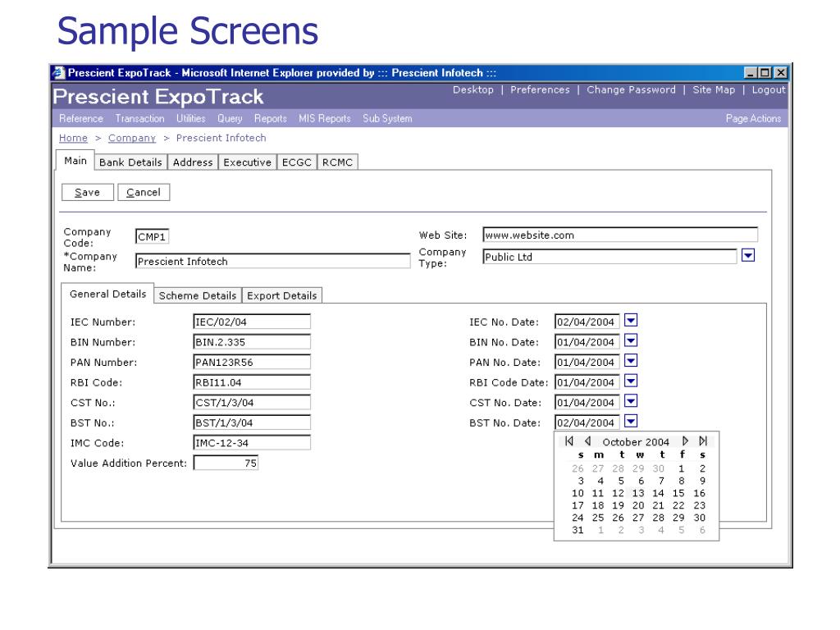Open IEC No. Date picker arrow
This screenshot has width=840, height=630.
click(631, 321)
